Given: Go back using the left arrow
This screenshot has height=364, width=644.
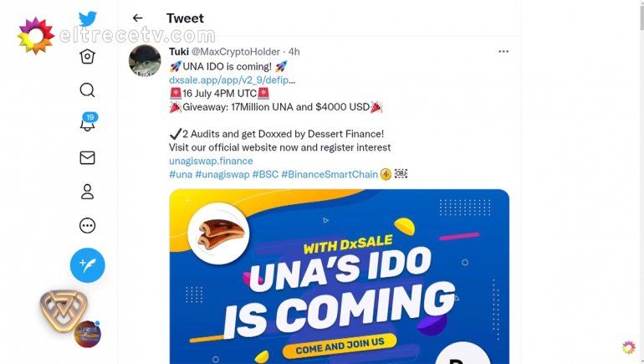Looking at the screenshot, I should pos(138,18).
